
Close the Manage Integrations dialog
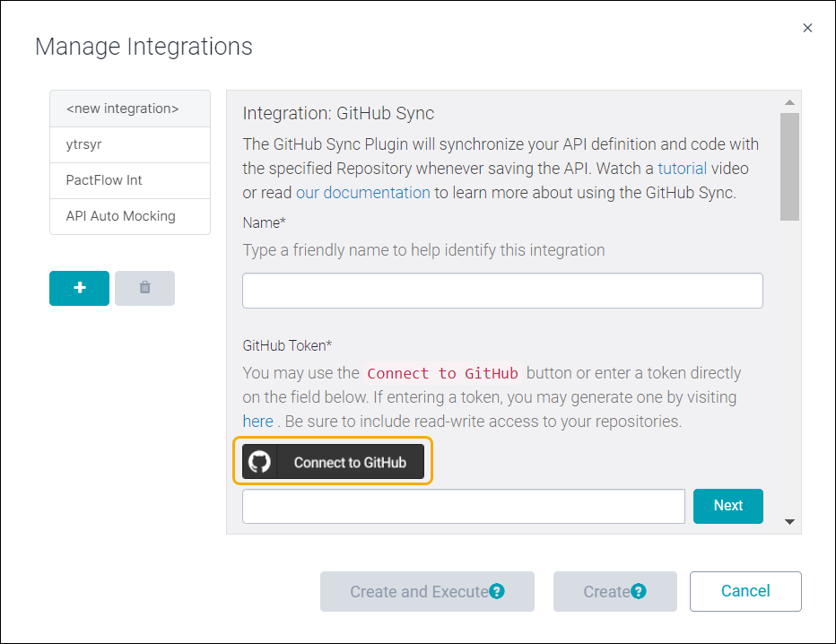(x=807, y=27)
